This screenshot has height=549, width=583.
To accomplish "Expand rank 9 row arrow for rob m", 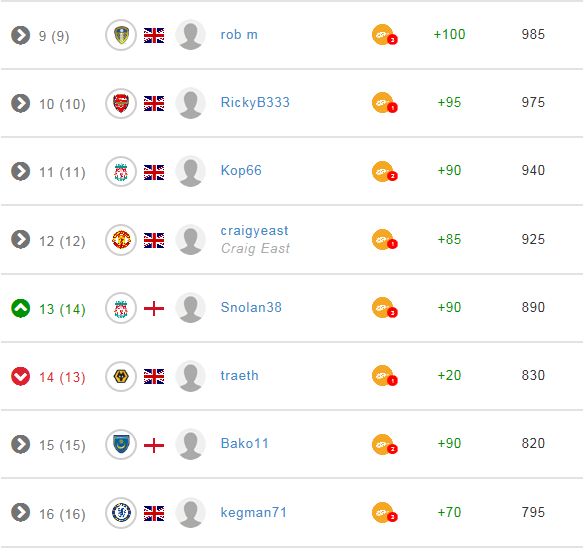I will [20, 35].
